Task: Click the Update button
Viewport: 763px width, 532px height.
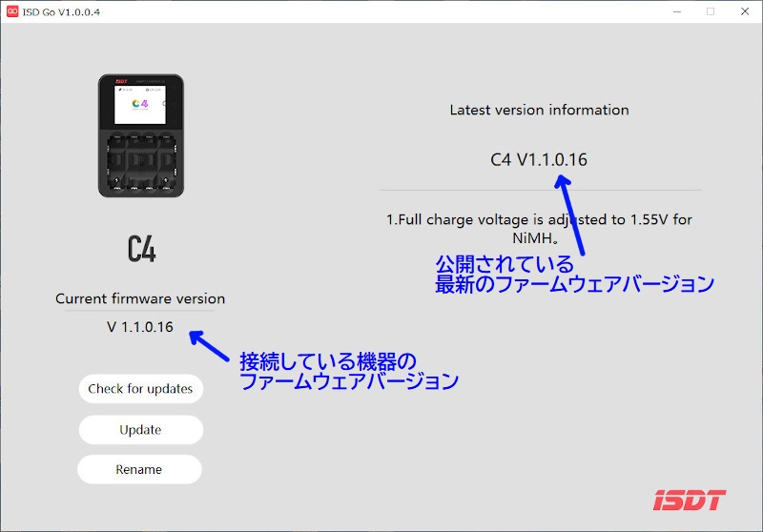Action: pyautogui.click(x=140, y=430)
